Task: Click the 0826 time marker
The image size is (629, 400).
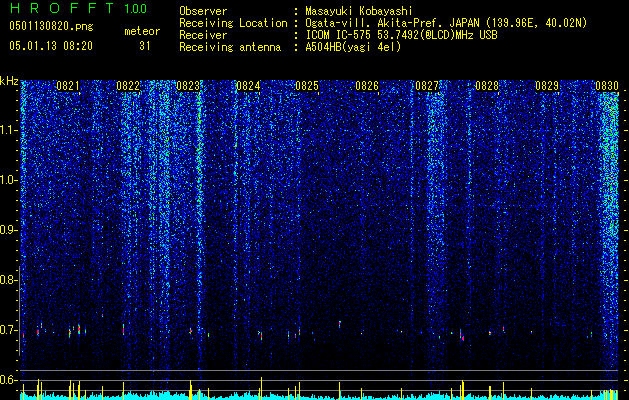Action: (x=367, y=86)
